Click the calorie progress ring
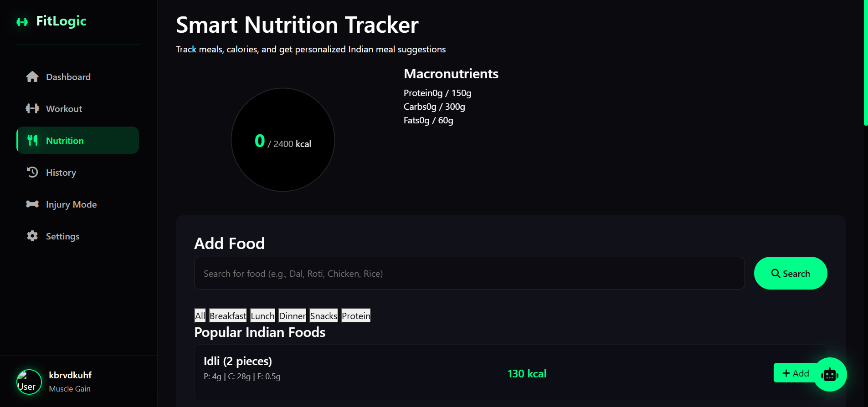Image resolution: width=868 pixels, height=407 pixels. pos(283,140)
